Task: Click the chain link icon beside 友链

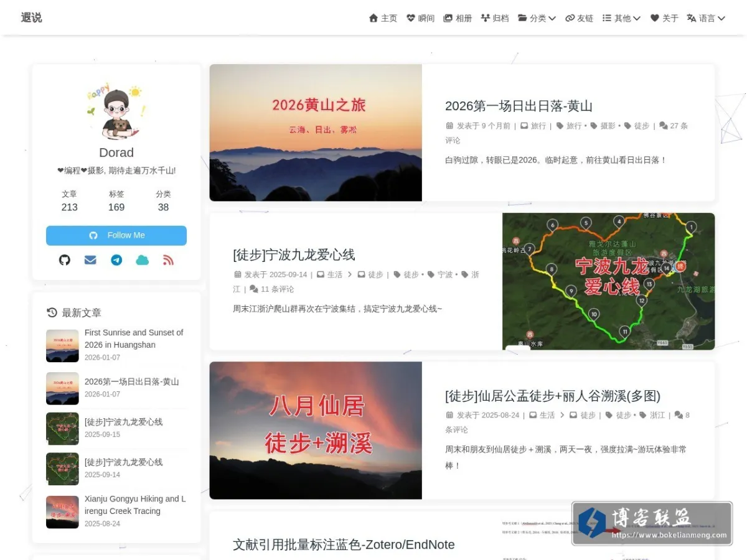Action: tap(570, 18)
